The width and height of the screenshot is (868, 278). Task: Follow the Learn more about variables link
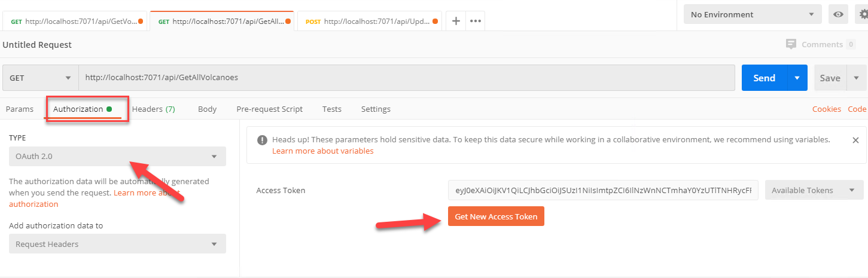[x=322, y=151]
